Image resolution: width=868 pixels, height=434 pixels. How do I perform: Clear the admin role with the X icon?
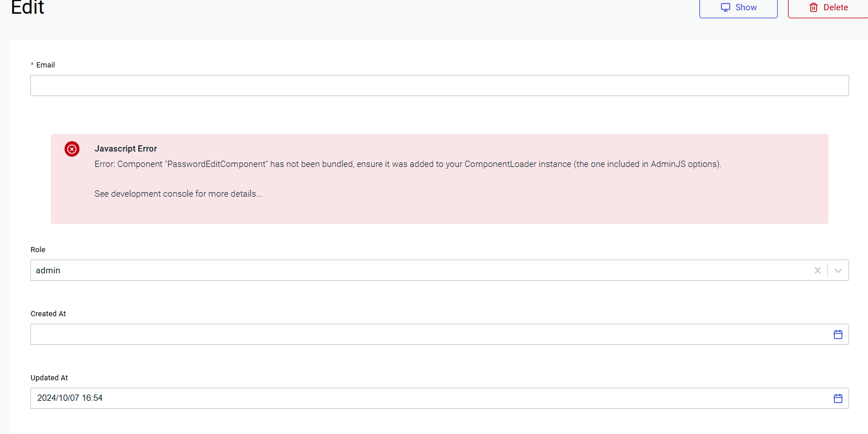(x=818, y=270)
